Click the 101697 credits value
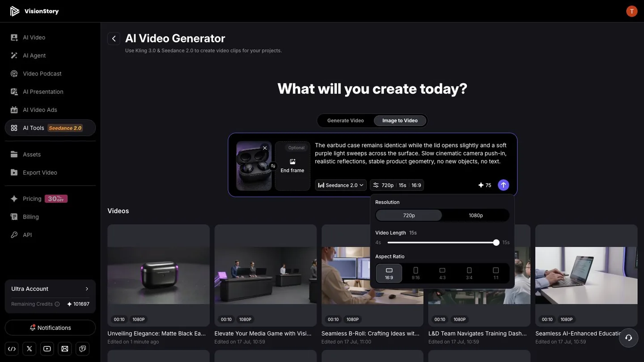This screenshot has width=644, height=362. 81,304
